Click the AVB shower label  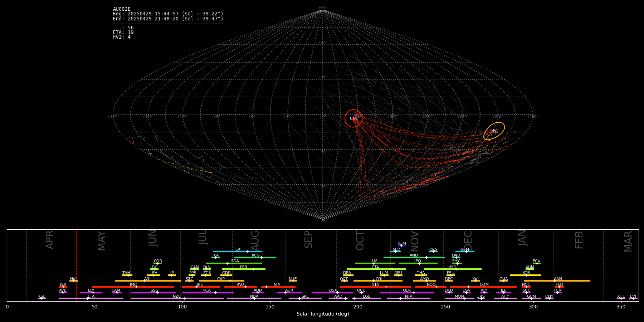click(63, 291)
